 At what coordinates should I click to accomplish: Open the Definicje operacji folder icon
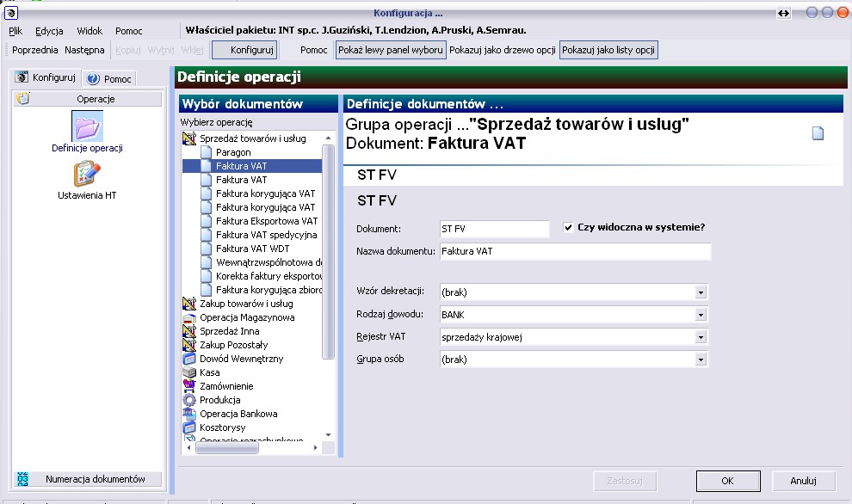tap(88, 126)
